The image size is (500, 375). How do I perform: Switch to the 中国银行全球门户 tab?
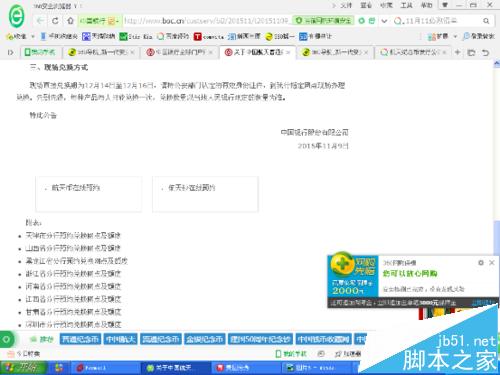click(180, 52)
